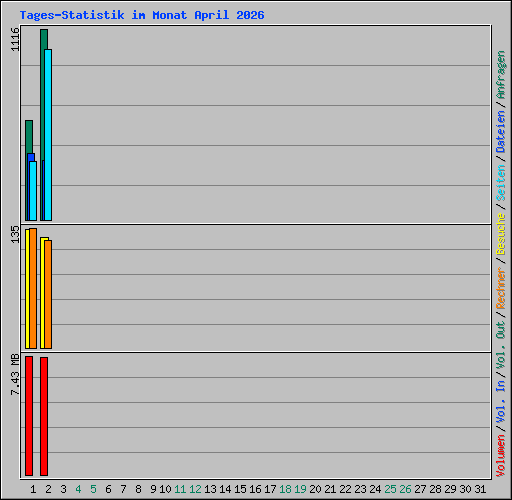Click green weekend day label '4'

coord(78,489)
